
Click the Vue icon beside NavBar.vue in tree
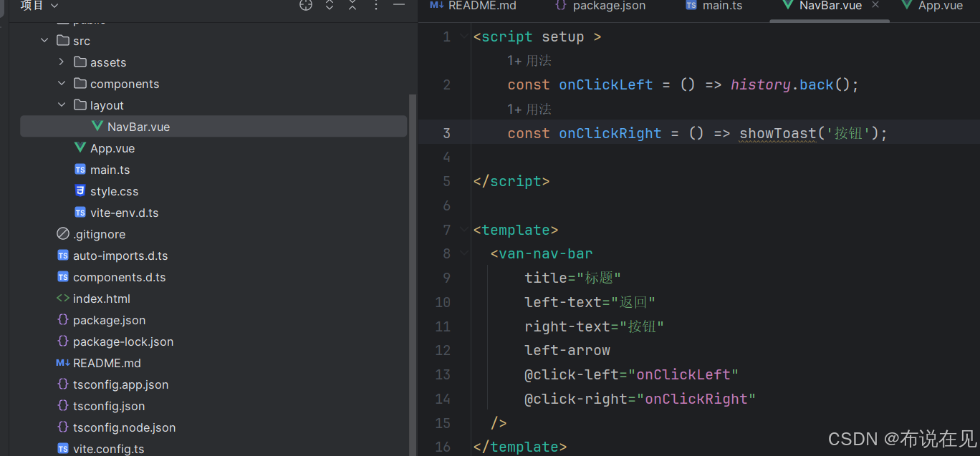(x=97, y=127)
